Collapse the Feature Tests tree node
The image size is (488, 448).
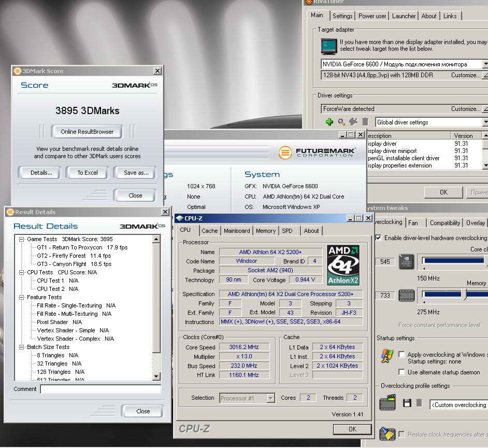[x=21, y=297]
